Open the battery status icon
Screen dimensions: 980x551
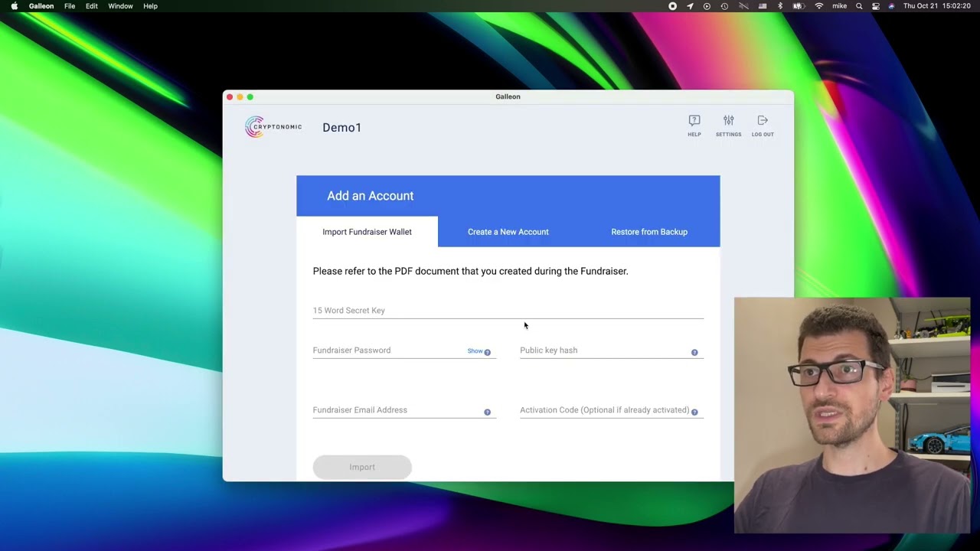(x=798, y=6)
